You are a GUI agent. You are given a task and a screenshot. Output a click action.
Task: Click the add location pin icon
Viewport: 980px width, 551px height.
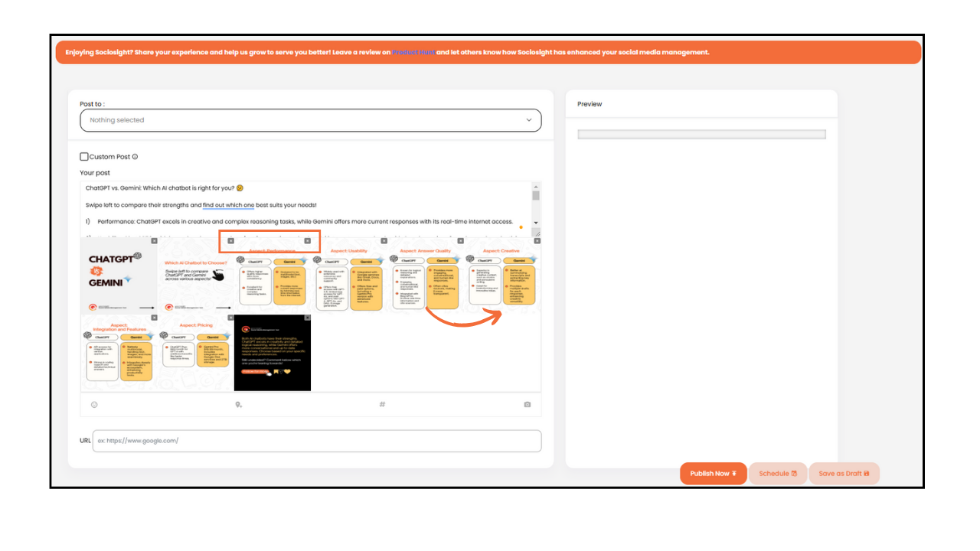tap(238, 404)
